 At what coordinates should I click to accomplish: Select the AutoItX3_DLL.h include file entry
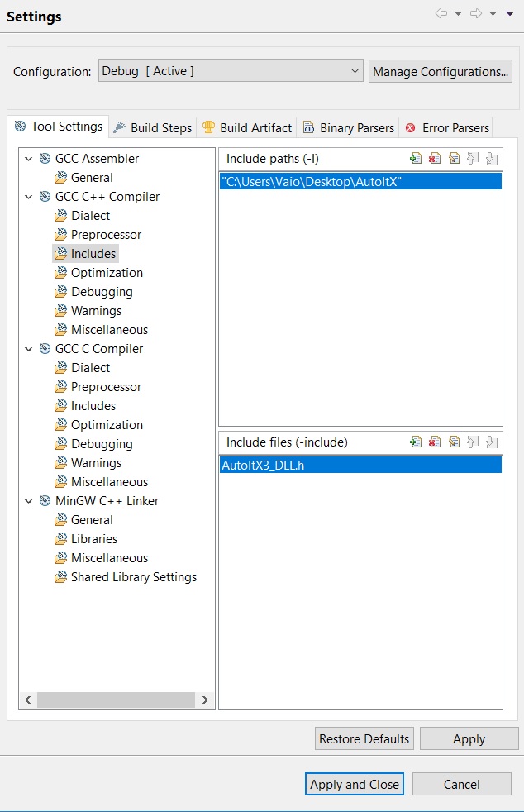[360, 465]
